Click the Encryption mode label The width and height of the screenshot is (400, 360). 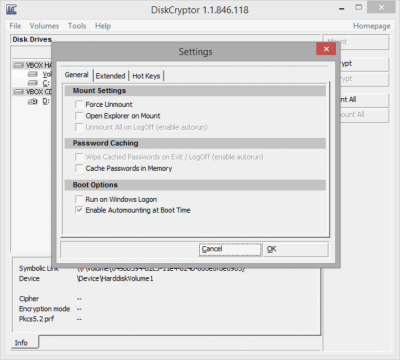pos(44,309)
